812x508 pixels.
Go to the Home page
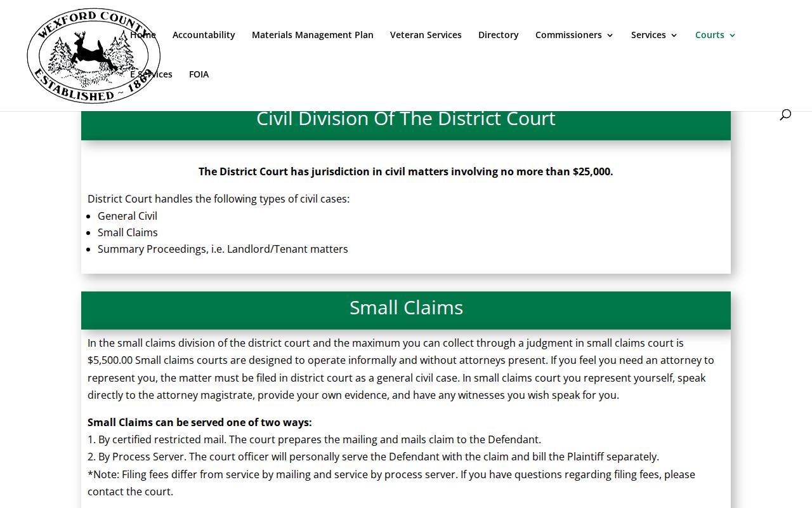[x=143, y=35]
